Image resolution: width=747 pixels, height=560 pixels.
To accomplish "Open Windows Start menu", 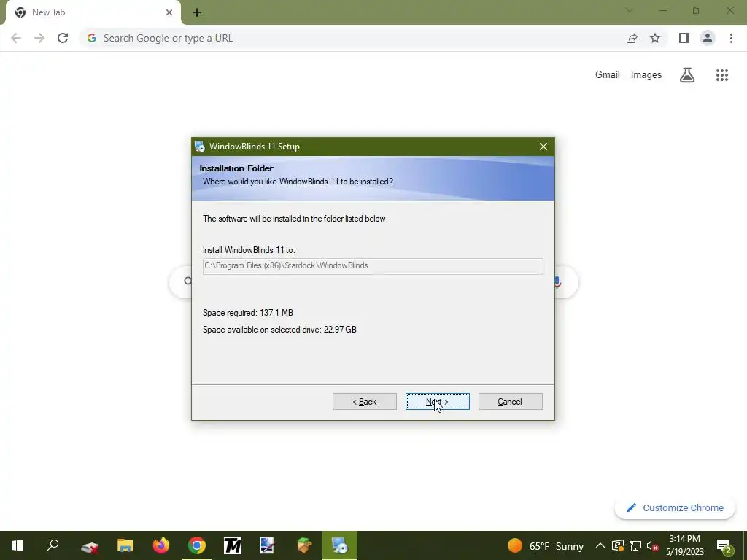I will [18, 545].
